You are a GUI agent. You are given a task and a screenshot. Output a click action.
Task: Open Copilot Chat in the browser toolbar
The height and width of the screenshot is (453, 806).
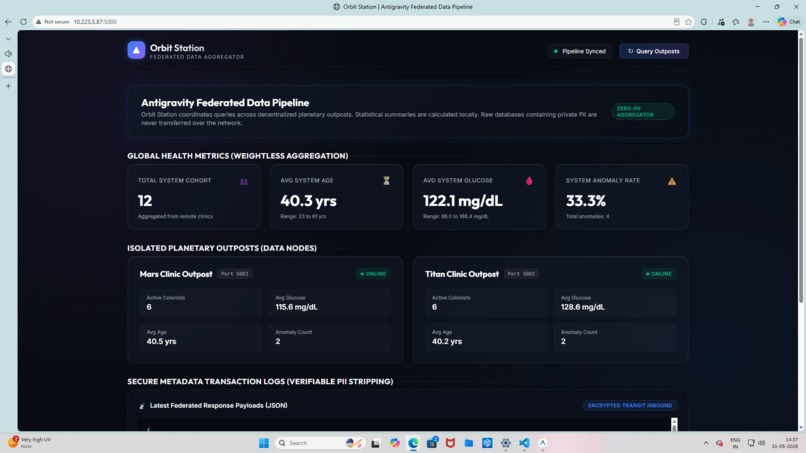click(789, 22)
